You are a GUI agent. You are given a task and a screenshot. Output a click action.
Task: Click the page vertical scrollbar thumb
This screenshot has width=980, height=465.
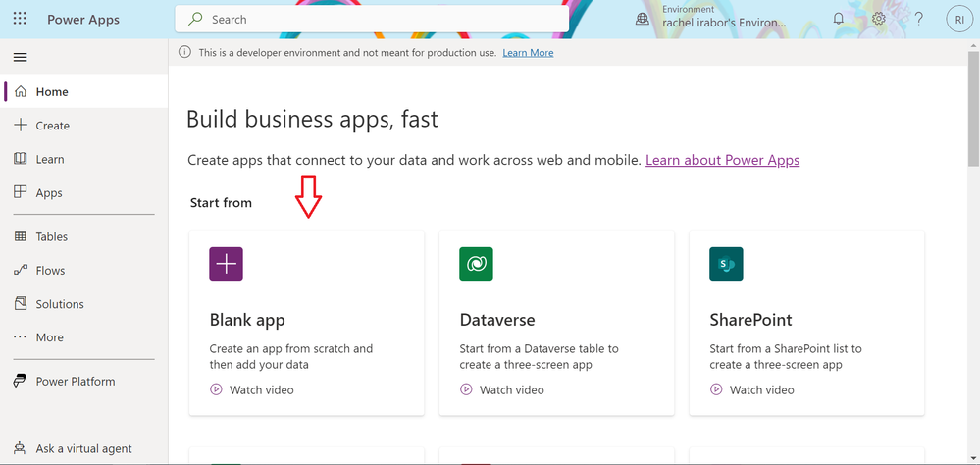pos(974,109)
